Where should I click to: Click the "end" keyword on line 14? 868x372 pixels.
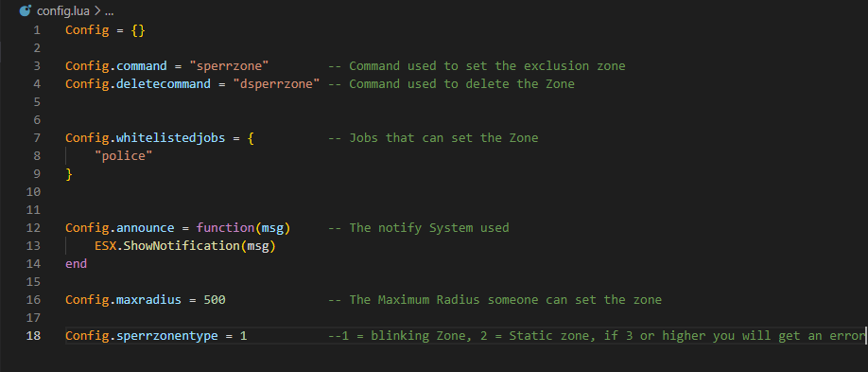coord(76,264)
